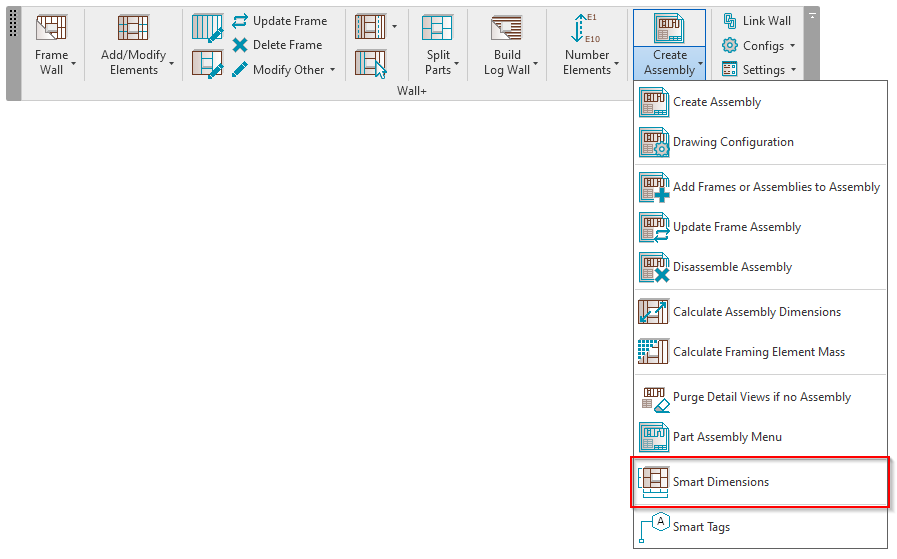Choose Drawing Configuration menu item
897x559 pixels.
click(733, 142)
